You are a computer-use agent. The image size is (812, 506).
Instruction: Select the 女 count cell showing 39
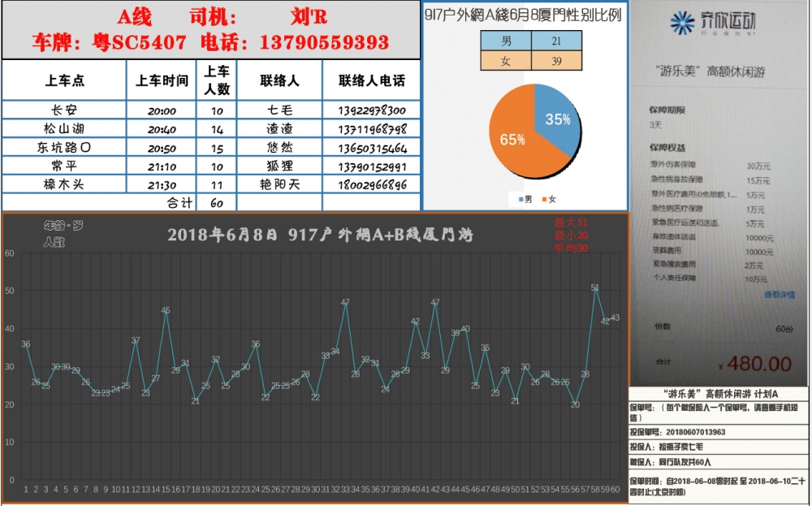[x=556, y=60]
